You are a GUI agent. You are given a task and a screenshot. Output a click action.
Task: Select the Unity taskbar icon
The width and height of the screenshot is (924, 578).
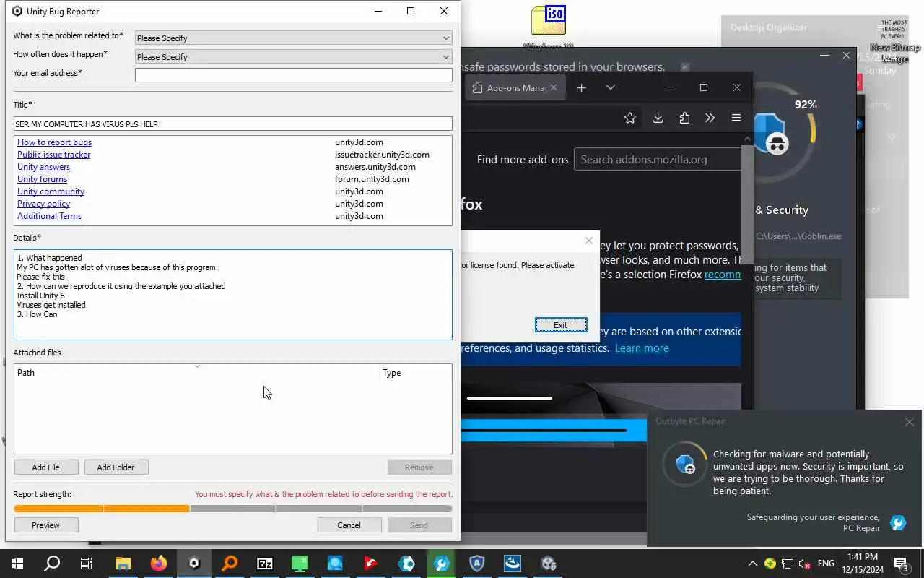193,564
